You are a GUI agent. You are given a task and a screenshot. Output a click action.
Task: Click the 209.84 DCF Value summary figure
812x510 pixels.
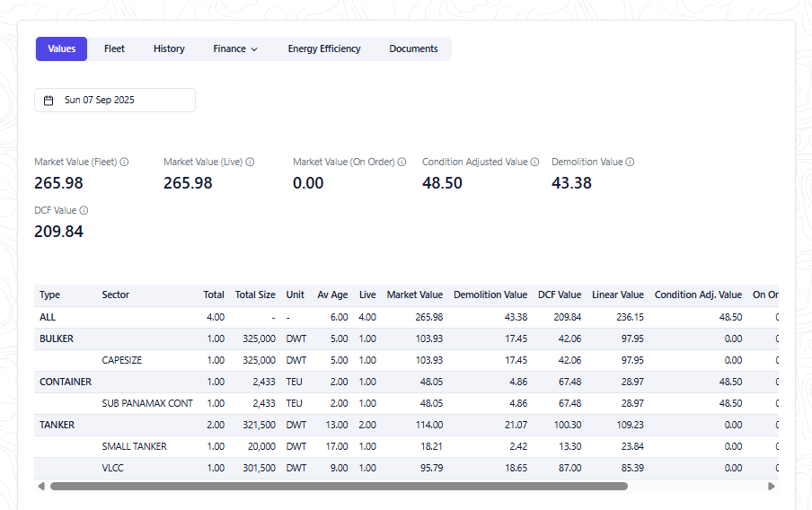click(x=58, y=232)
